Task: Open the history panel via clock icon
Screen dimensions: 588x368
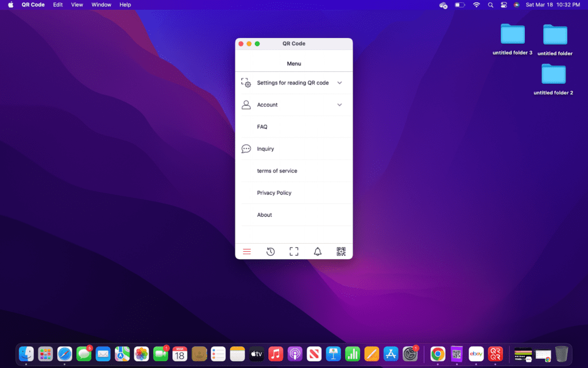Action: click(270, 251)
